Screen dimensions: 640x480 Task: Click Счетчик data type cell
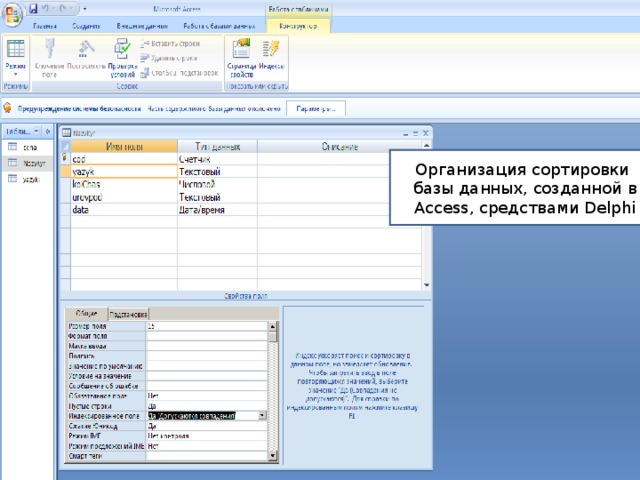point(217,159)
